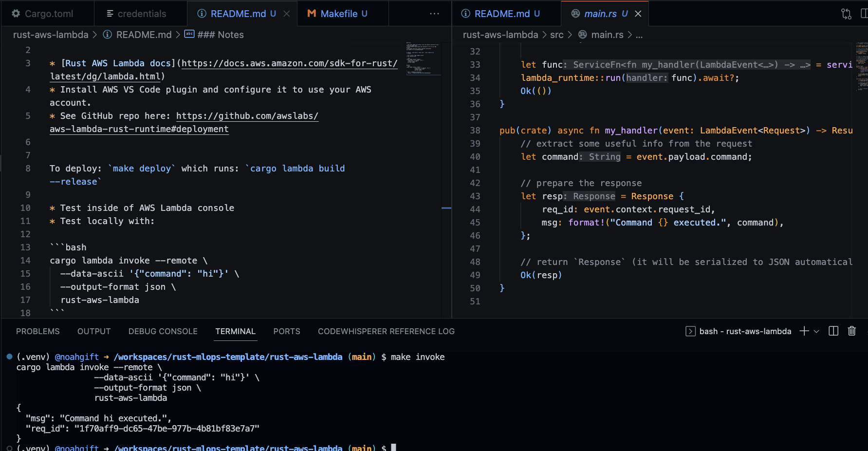Click main.rs in the breadcrumb
Image resolution: width=868 pixels, height=451 pixels.
607,35
